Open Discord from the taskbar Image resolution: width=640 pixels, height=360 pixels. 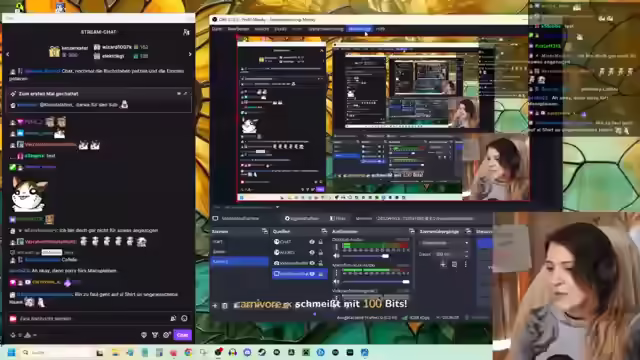[x=247, y=352]
